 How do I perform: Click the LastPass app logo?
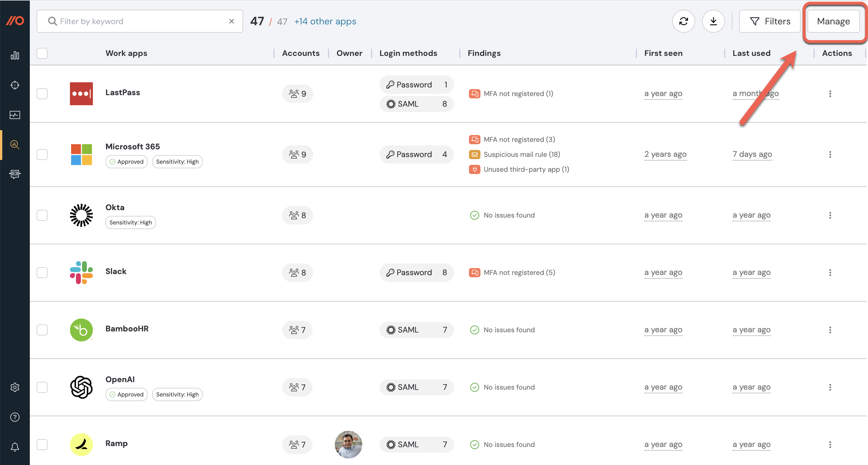[81, 93]
